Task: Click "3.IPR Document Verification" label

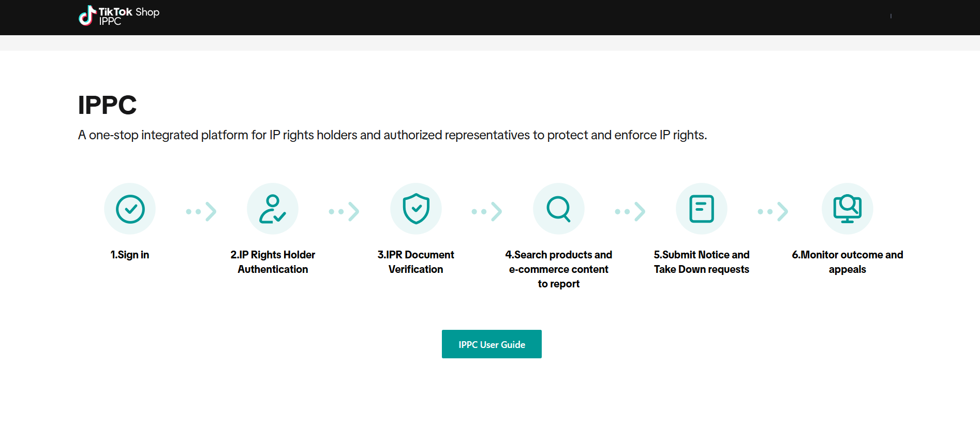Action: point(416,262)
